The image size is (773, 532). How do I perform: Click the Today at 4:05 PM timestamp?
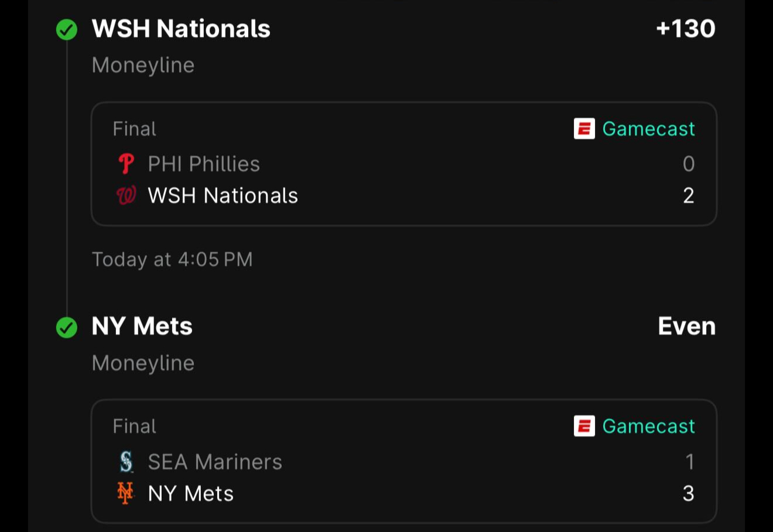tap(172, 259)
